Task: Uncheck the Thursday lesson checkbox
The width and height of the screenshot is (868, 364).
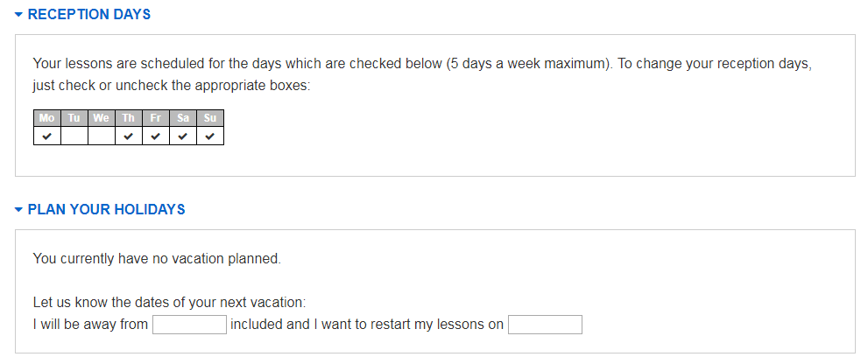Action: click(x=129, y=136)
